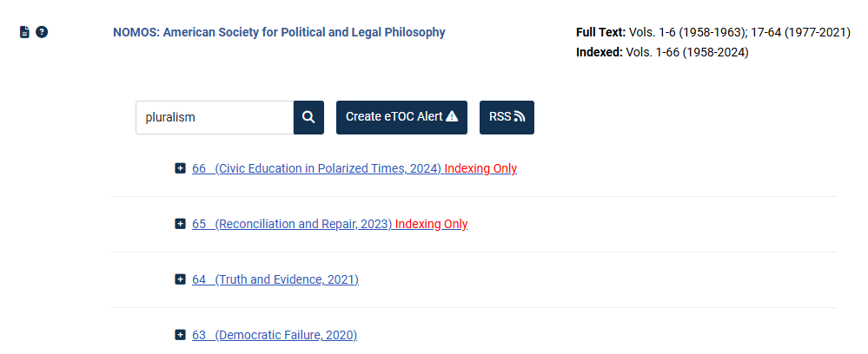Select the Indexed Vols. 1-66 (1958-2024) text
The height and width of the screenshot is (354, 868).
662,53
